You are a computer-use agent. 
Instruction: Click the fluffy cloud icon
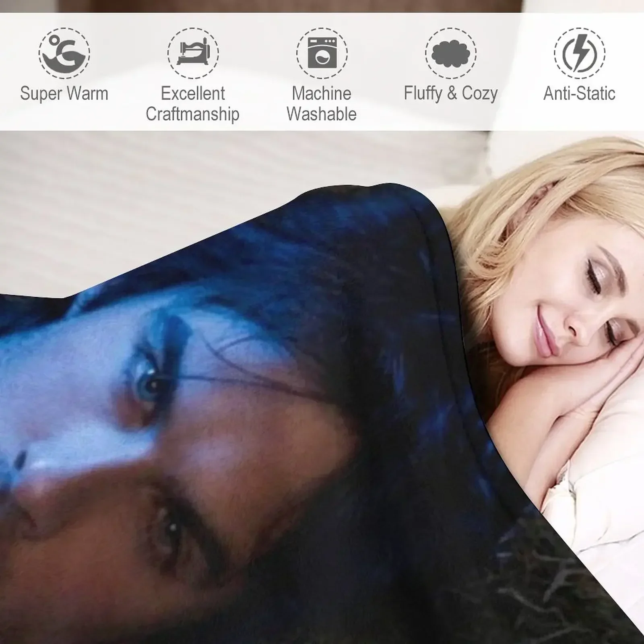451,53
